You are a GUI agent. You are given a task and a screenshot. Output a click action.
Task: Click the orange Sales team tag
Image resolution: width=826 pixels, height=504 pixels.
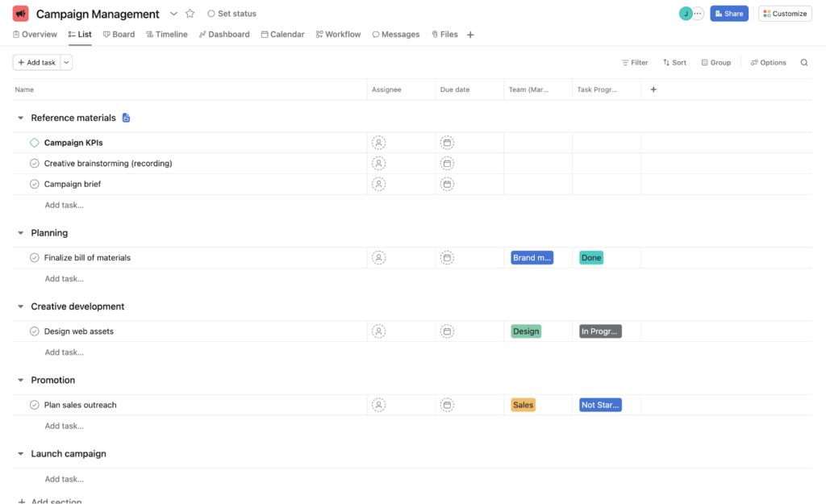(x=523, y=405)
